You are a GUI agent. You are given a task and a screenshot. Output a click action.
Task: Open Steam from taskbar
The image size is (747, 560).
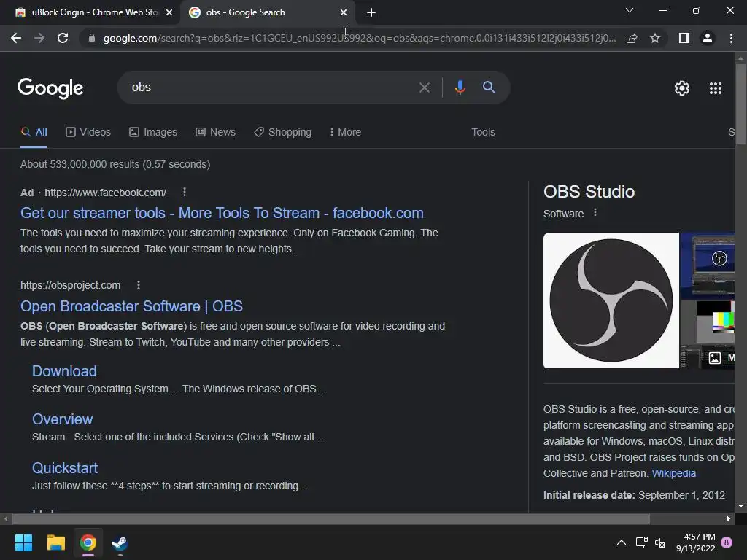tap(120, 542)
